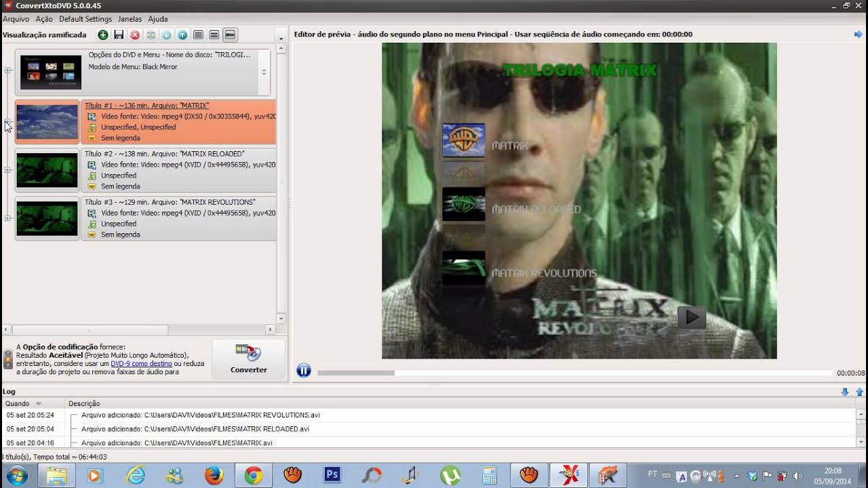This screenshot has width=868, height=488.
Task: Click the Converter button
Action: click(248, 359)
